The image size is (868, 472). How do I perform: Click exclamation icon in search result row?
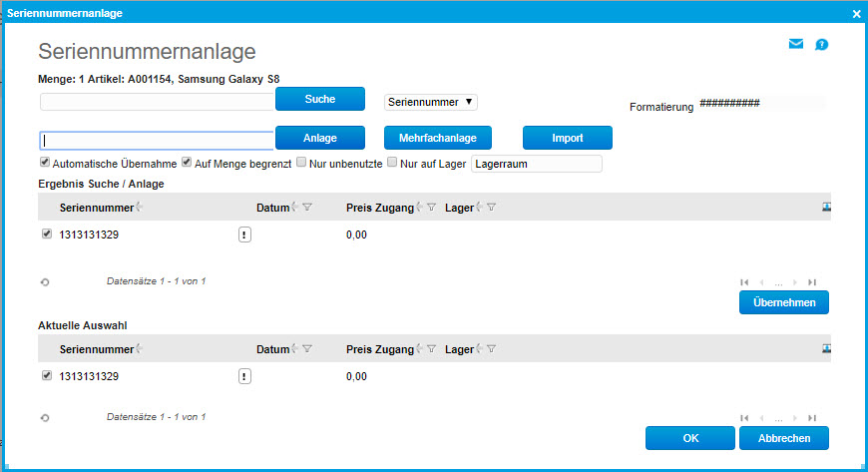coord(244,235)
